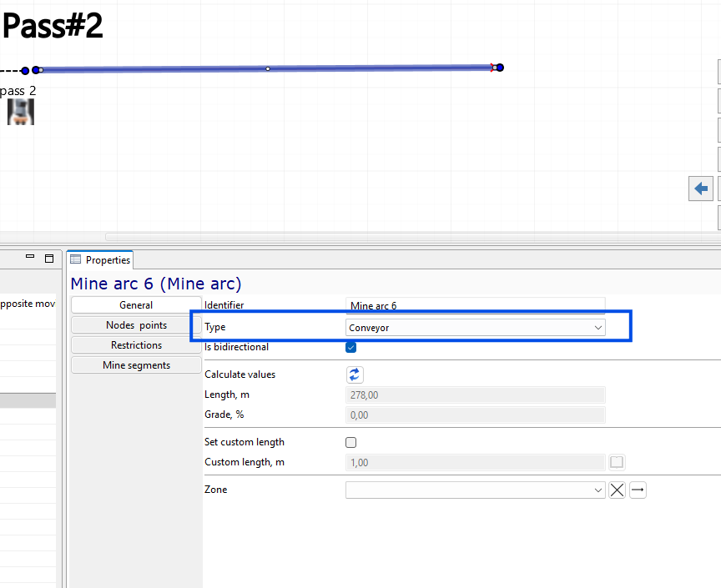Open the Mine segments section
Viewport: 721px width, 588px height.
pos(136,365)
